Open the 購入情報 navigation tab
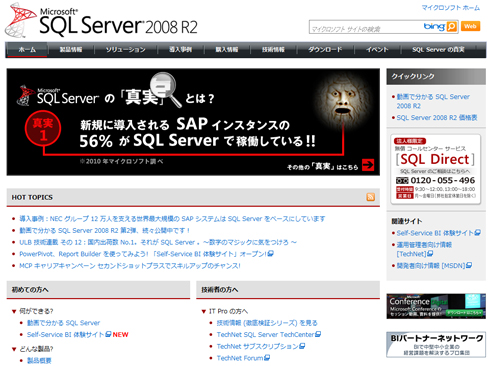The height and width of the screenshot is (366, 490). tap(227, 50)
